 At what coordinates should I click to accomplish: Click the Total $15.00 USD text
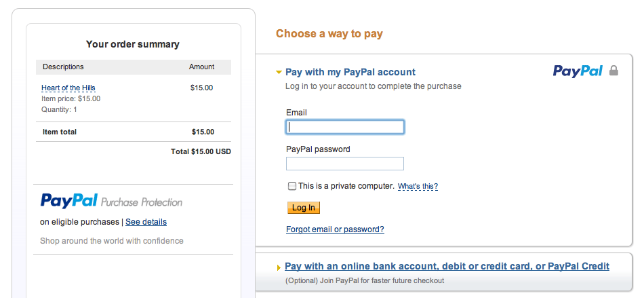pos(201,151)
